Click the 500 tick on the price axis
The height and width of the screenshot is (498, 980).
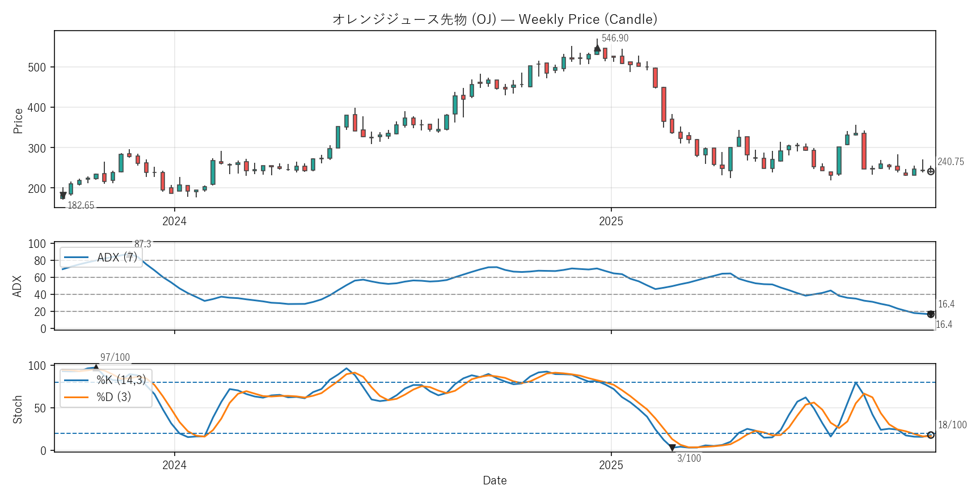[x=37, y=67]
